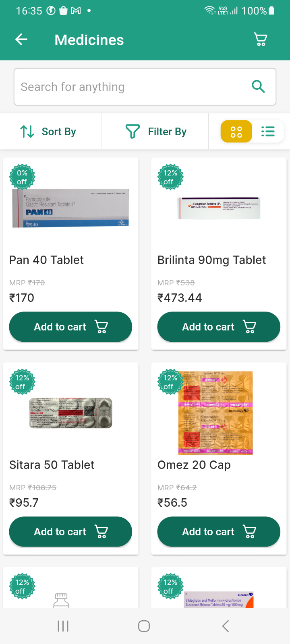
Task: Add Brilinta 90mg Tablet to cart
Action: (x=219, y=327)
